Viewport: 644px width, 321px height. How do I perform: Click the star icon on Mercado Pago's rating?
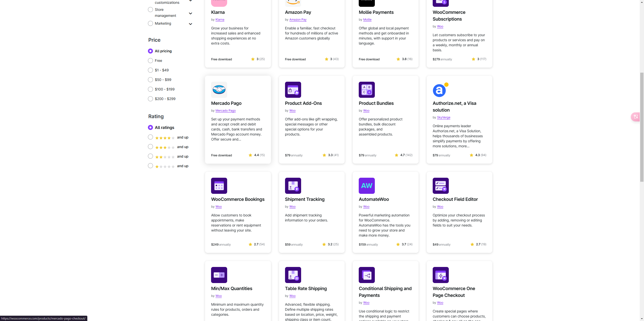pyautogui.click(x=250, y=155)
